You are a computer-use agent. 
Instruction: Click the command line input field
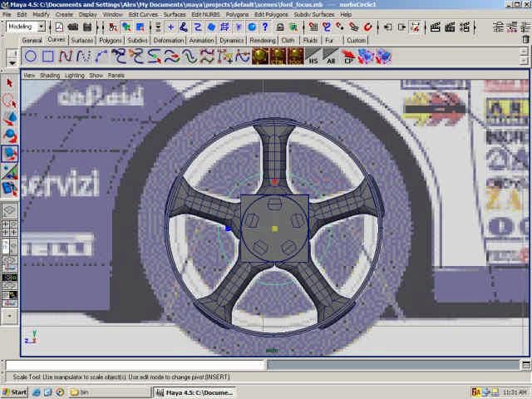[x=135, y=365]
